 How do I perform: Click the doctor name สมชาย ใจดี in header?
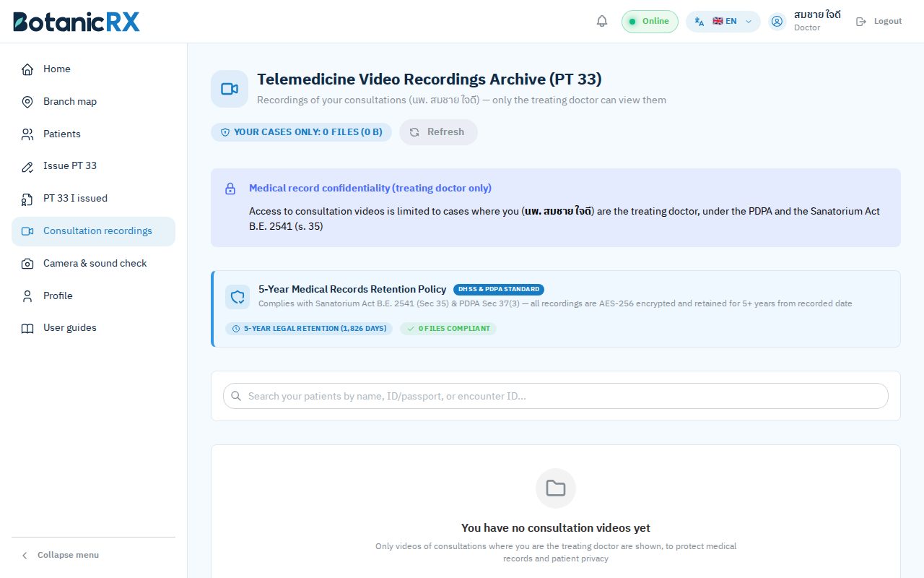pyautogui.click(x=817, y=14)
